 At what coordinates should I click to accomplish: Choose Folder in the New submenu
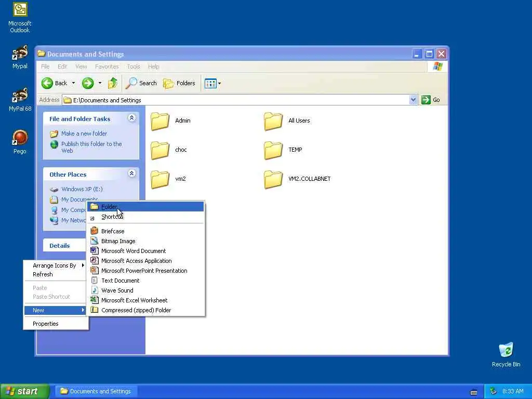tap(145, 207)
